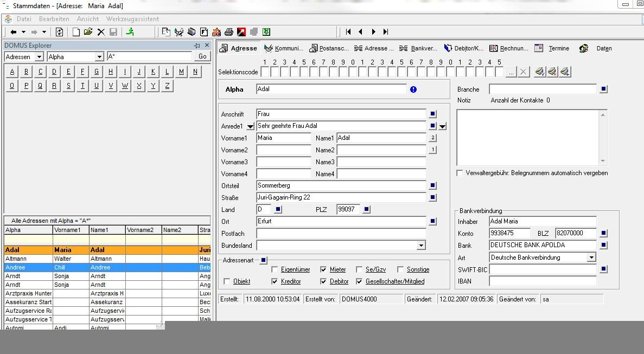Disable the Gesellschafter/Mitglied checkbox

(x=359, y=281)
